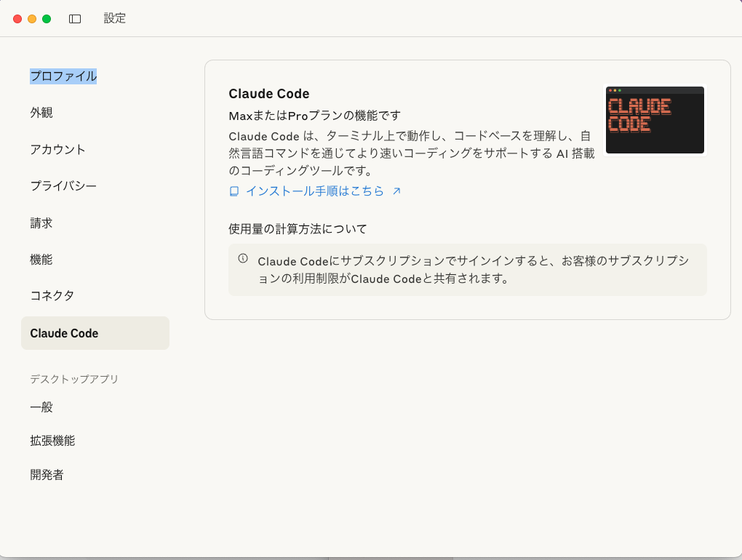Select the 請求 section
The image size is (742, 560).
click(x=41, y=223)
